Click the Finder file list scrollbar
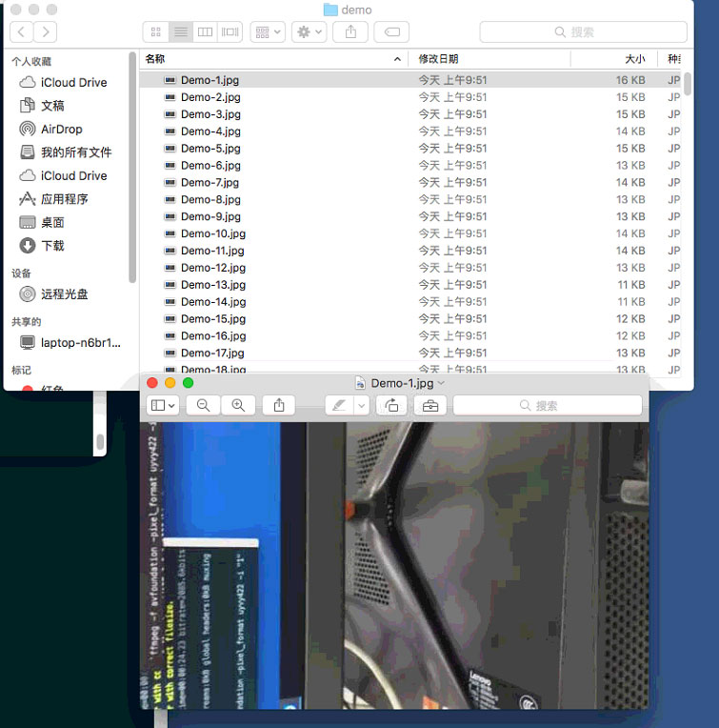Image resolution: width=719 pixels, height=728 pixels. click(x=687, y=84)
